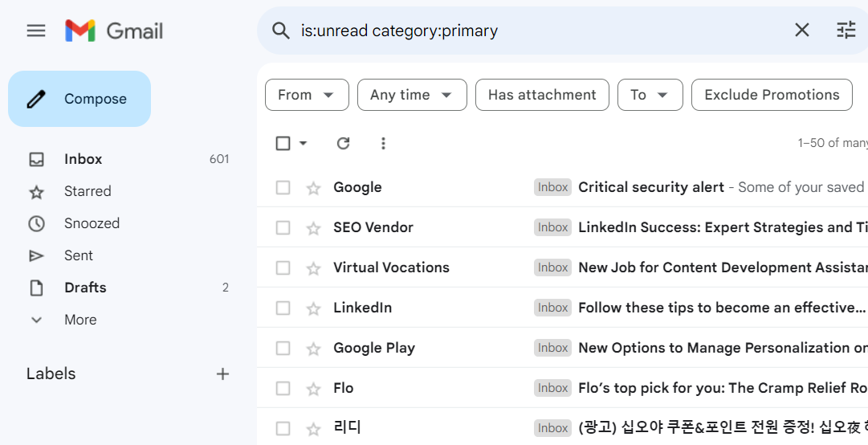Star the SEO Vendor email
Screen dimensions: 868x445
pos(313,228)
